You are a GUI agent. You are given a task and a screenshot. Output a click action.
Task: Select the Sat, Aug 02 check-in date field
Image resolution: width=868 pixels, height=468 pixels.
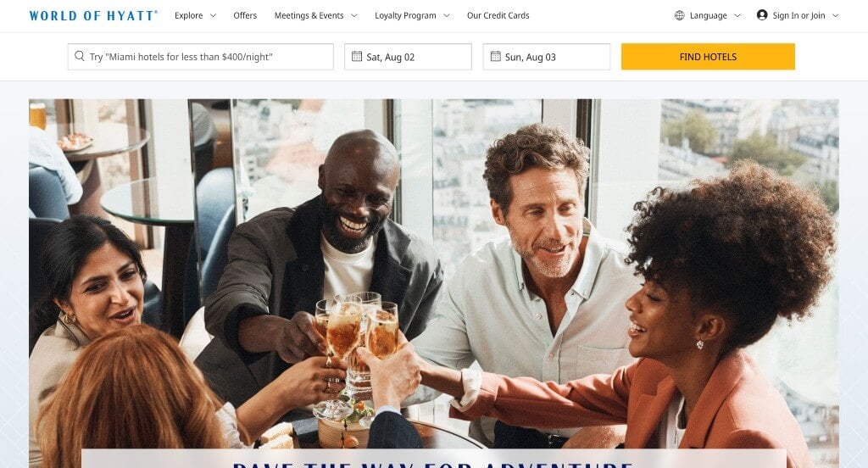coord(408,57)
